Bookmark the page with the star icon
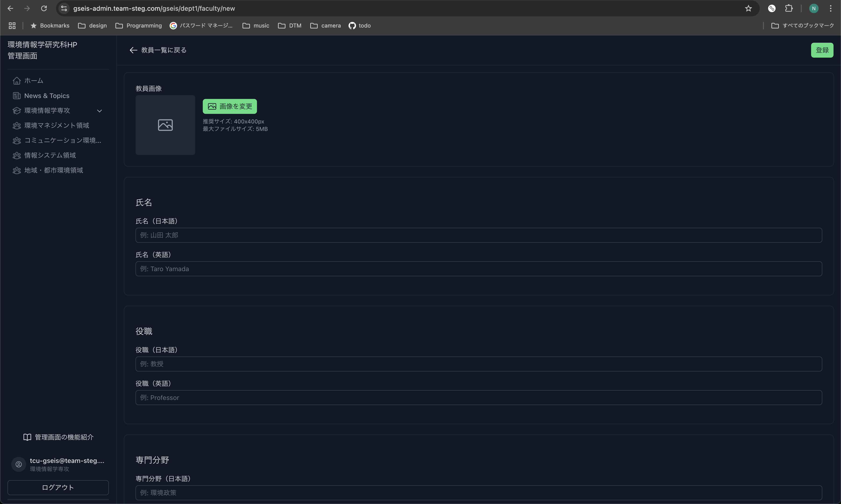841x504 pixels. [x=748, y=8]
